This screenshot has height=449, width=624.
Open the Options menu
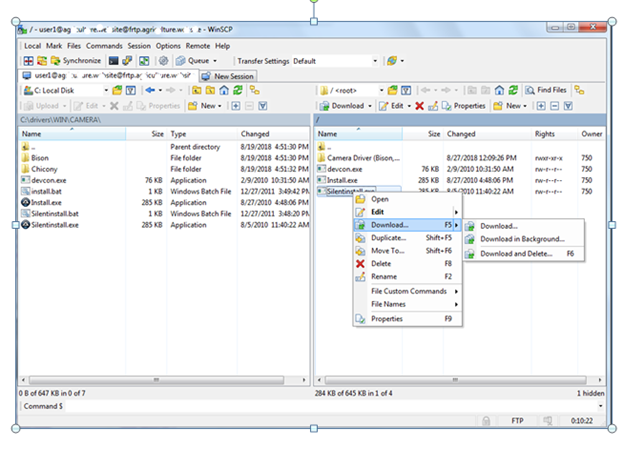pos(168,46)
